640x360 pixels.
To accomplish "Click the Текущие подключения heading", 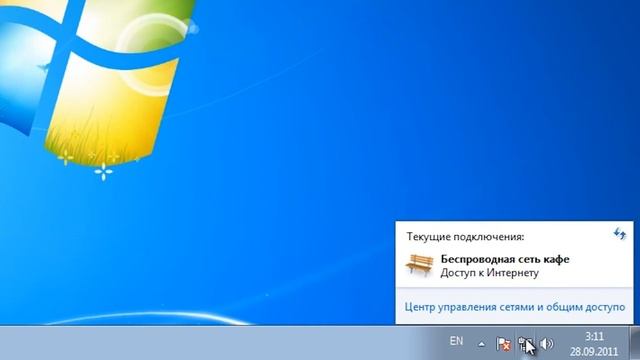I will click(x=465, y=237).
